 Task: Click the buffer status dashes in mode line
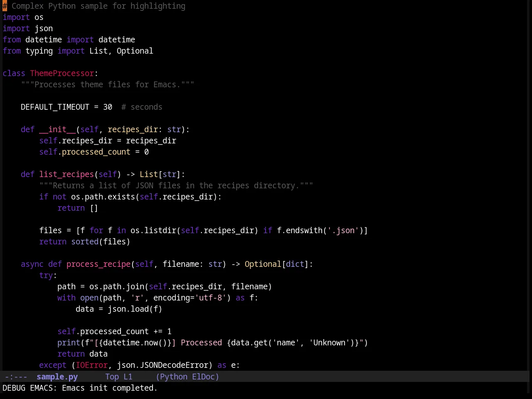[x=16, y=377]
